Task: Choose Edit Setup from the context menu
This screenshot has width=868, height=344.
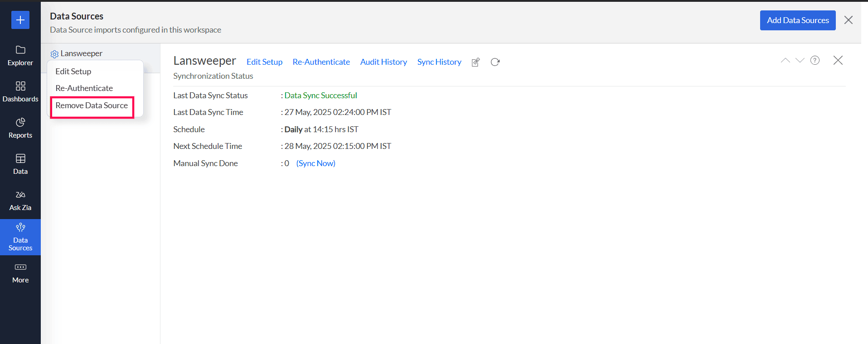Action: pyautogui.click(x=73, y=72)
